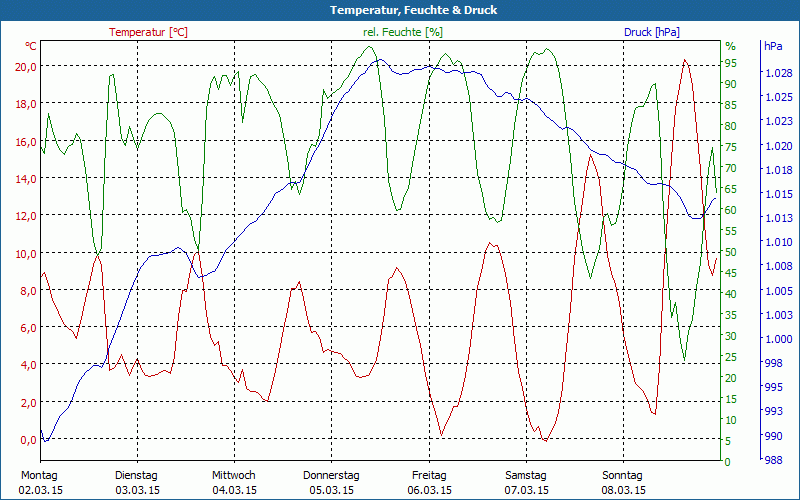Screen dimensions: 800x500
Task: Click the 05.03.15 date on time axis
Action: (331, 490)
